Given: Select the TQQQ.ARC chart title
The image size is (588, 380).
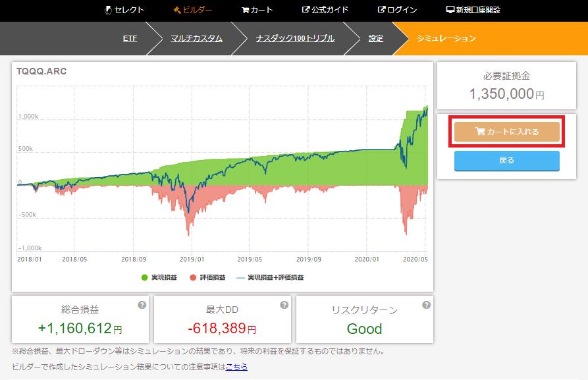Looking at the screenshot, I should [41, 71].
